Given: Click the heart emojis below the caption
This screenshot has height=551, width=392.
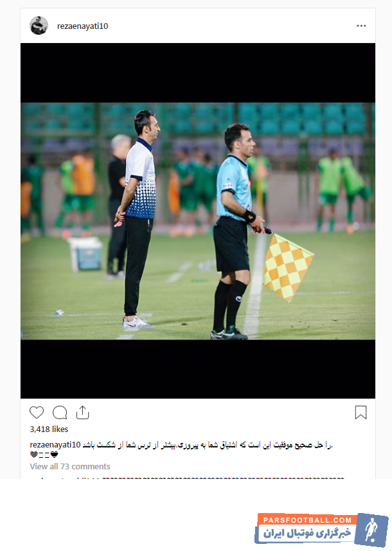Looking at the screenshot, I should point(44,455).
